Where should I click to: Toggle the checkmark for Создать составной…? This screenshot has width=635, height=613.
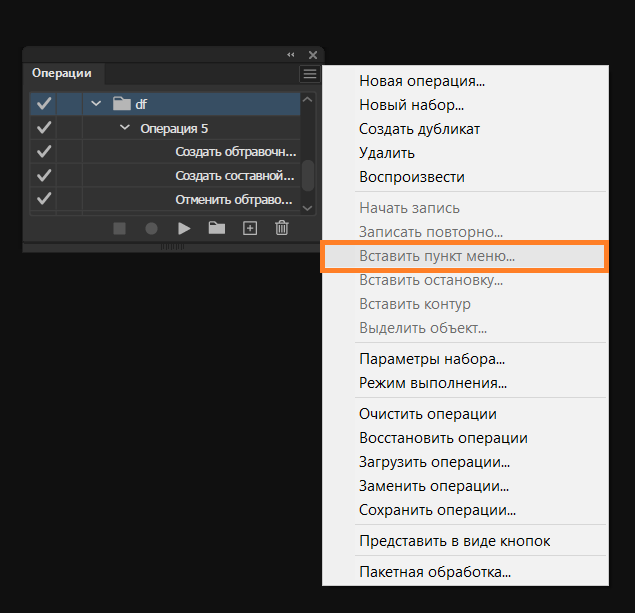pyautogui.click(x=44, y=175)
